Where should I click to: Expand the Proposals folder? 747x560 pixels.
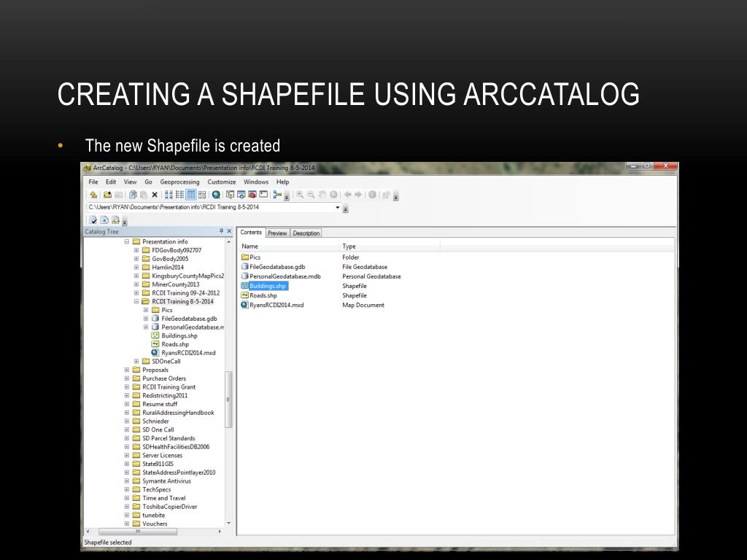127,370
